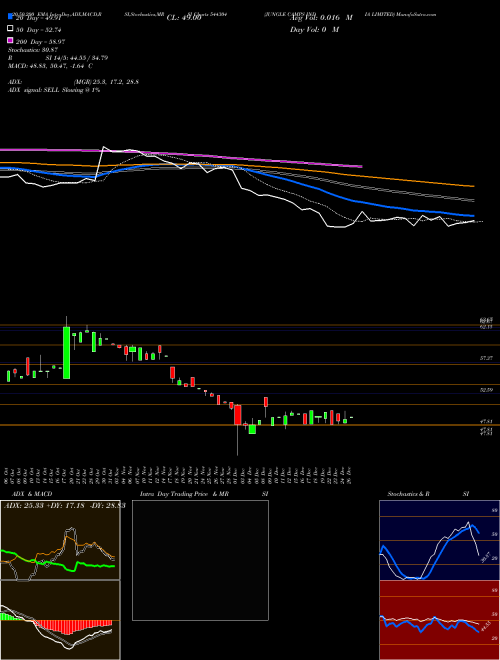
Task: Click the 'ADX: 25.33 +DY: 17.18' header
Action: click(44, 505)
